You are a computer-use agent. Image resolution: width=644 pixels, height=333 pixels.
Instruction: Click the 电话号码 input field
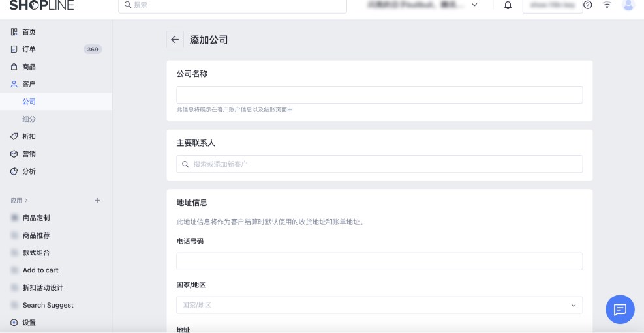click(380, 262)
